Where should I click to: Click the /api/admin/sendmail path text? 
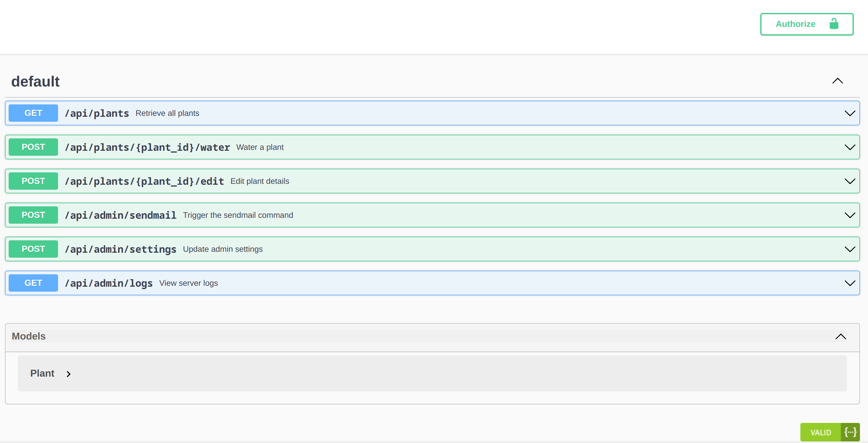(x=120, y=215)
